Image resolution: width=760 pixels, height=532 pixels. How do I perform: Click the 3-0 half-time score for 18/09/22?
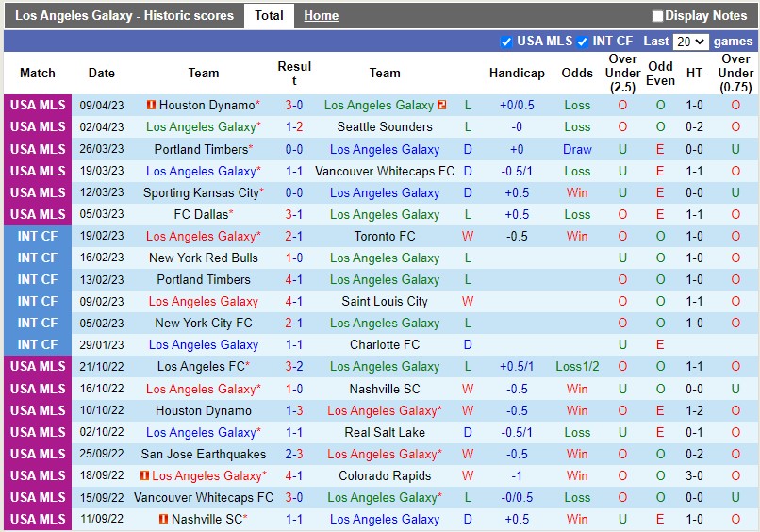click(x=694, y=475)
